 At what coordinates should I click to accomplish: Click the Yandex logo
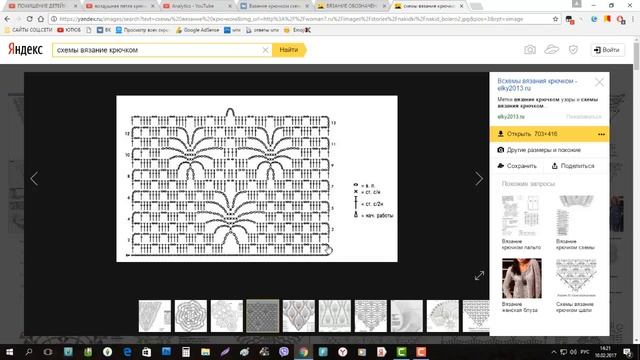click(x=25, y=49)
